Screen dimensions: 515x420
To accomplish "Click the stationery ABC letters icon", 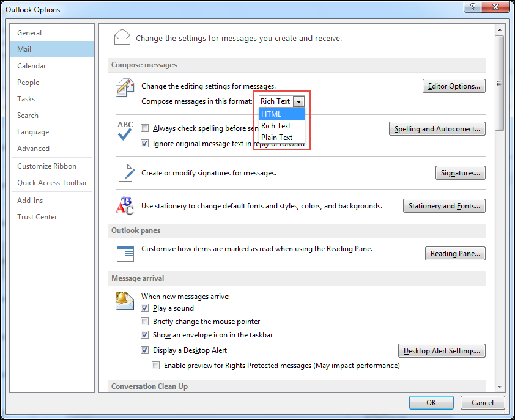I will coord(125,205).
